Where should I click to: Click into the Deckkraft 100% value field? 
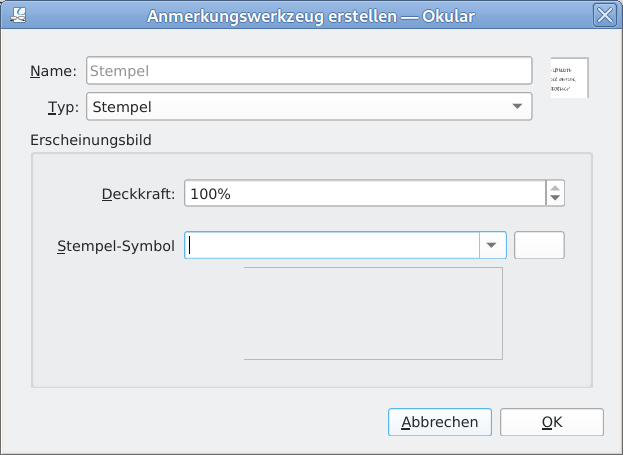(365, 194)
